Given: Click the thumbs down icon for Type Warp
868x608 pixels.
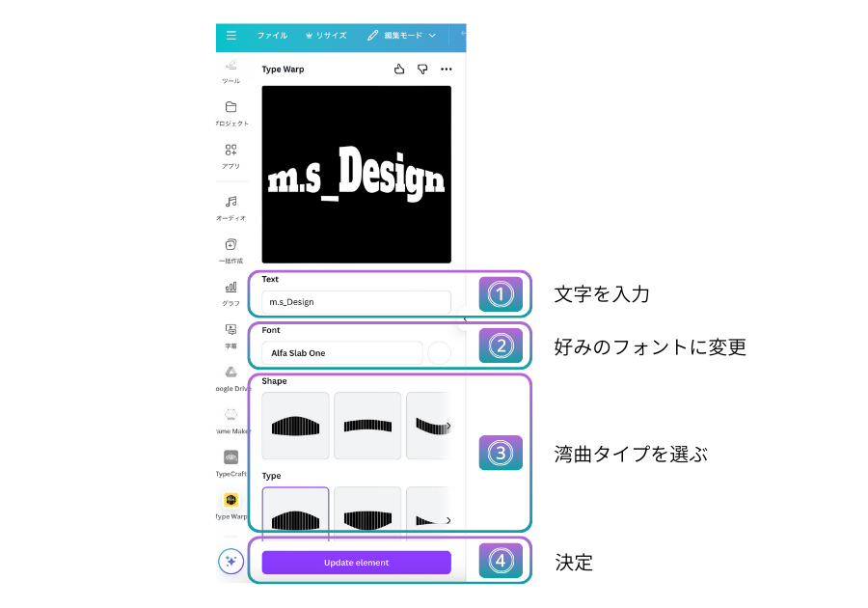Looking at the screenshot, I should tap(422, 69).
